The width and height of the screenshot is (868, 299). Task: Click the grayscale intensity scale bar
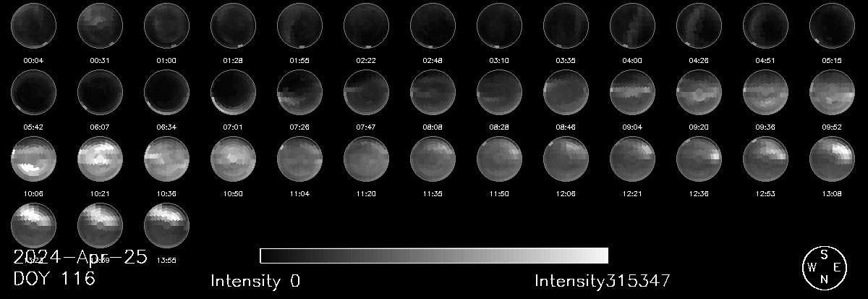(x=433, y=256)
